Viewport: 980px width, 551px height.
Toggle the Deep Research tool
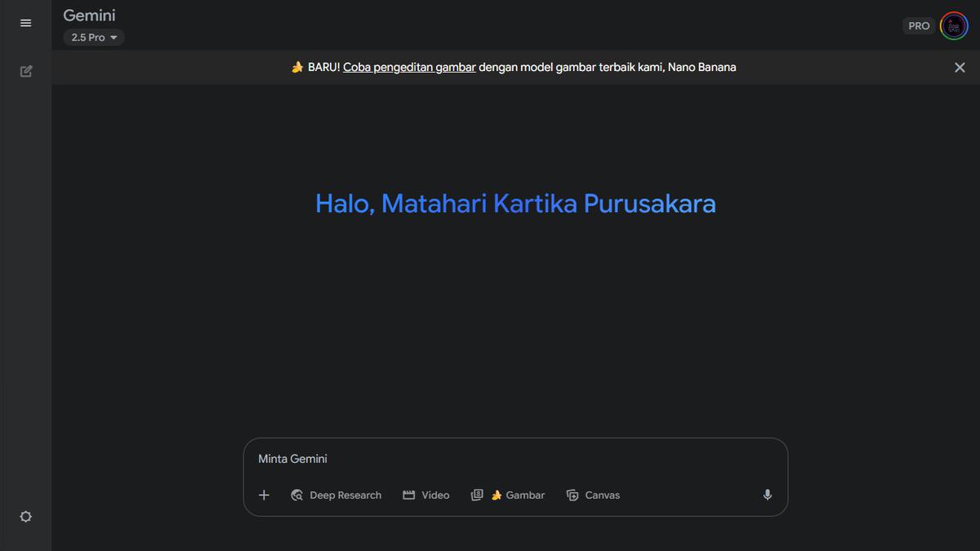click(336, 495)
